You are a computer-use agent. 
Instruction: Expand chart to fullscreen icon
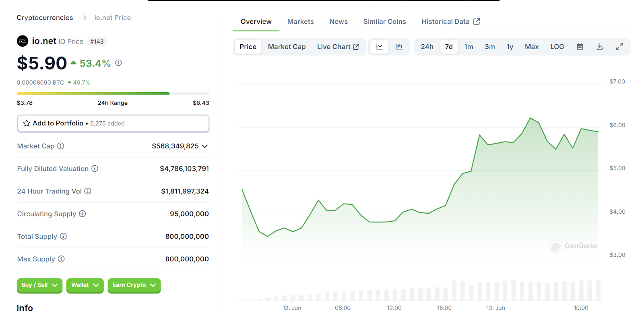pos(620,47)
